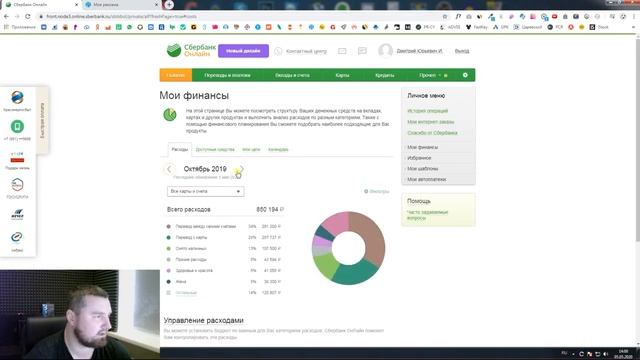Click the contact center phone icon
This screenshot has width=640, height=360.
[278, 51]
